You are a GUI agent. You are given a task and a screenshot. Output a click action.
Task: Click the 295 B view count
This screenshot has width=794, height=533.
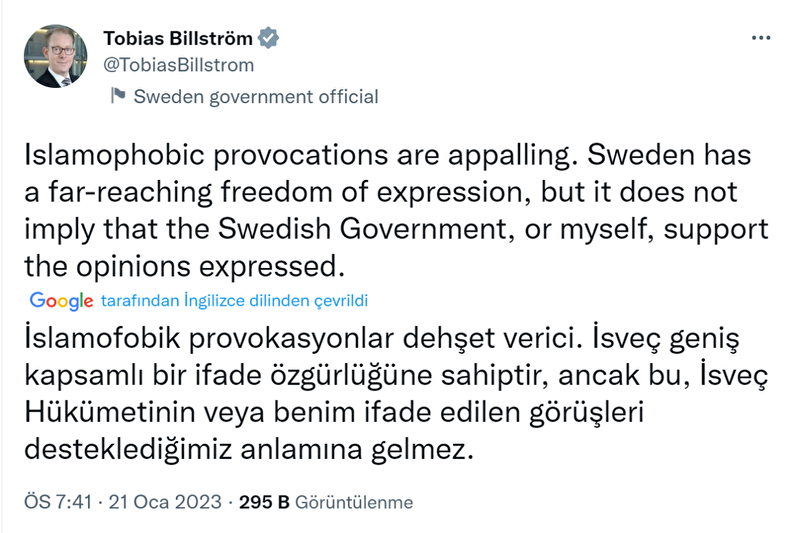click(264, 502)
